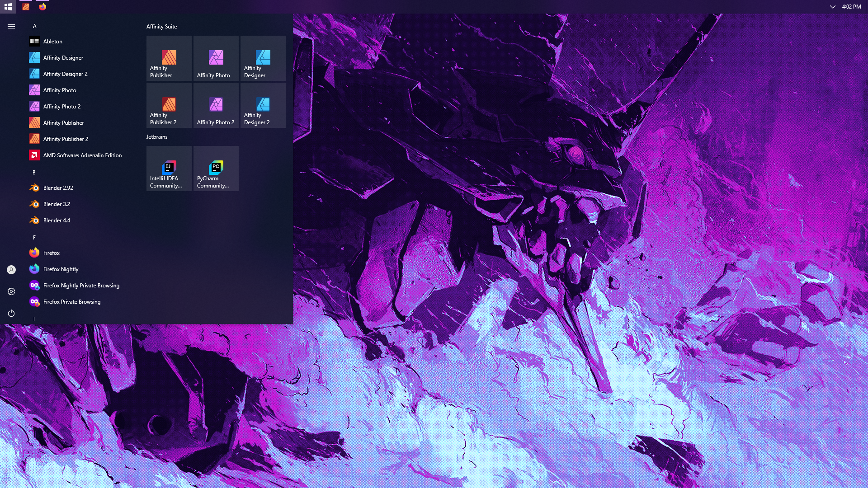Launch IntelliJ IDEA Community tile
The width and height of the screenshot is (868, 488).
coord(169,169)
